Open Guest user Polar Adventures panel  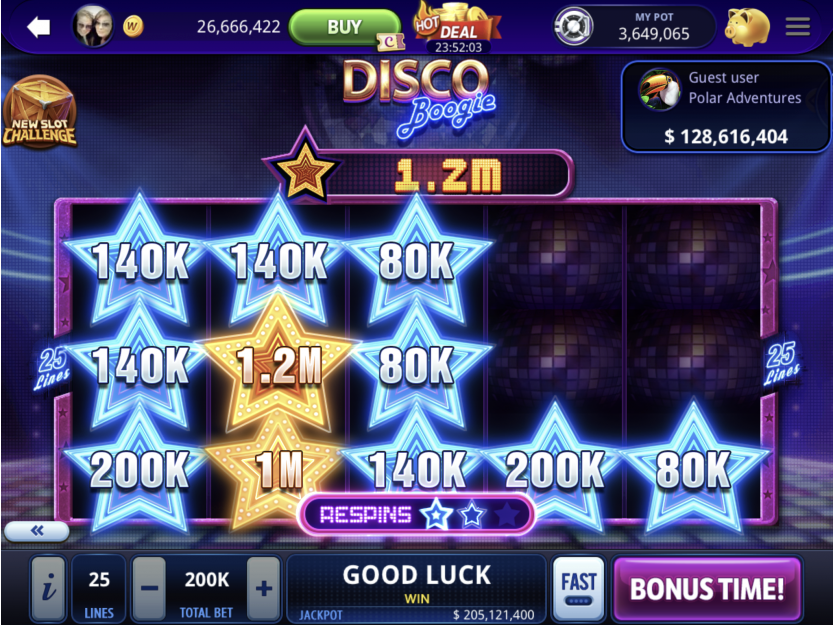click(x=726, y=107)
